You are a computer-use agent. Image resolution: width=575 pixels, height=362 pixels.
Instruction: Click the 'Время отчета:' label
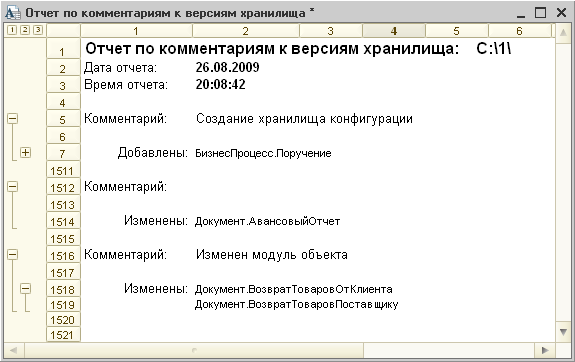pyautogui.click(x=126, y=85)
